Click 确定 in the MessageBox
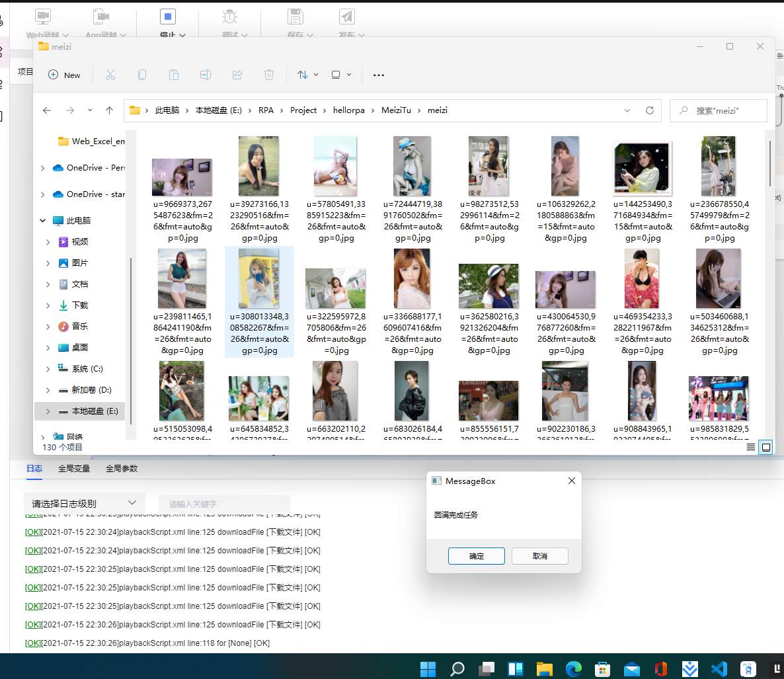Viewport: 784px width, 679px height. (477, 556)
